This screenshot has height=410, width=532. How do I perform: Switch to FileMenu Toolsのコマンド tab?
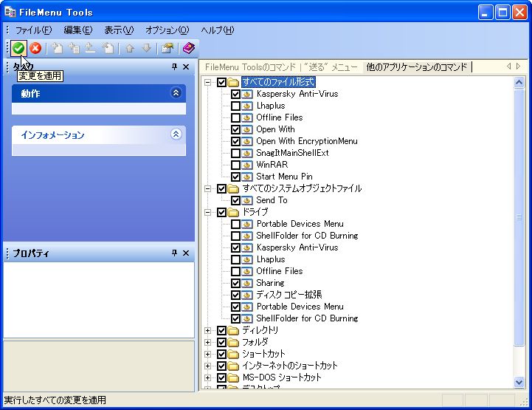250,67
